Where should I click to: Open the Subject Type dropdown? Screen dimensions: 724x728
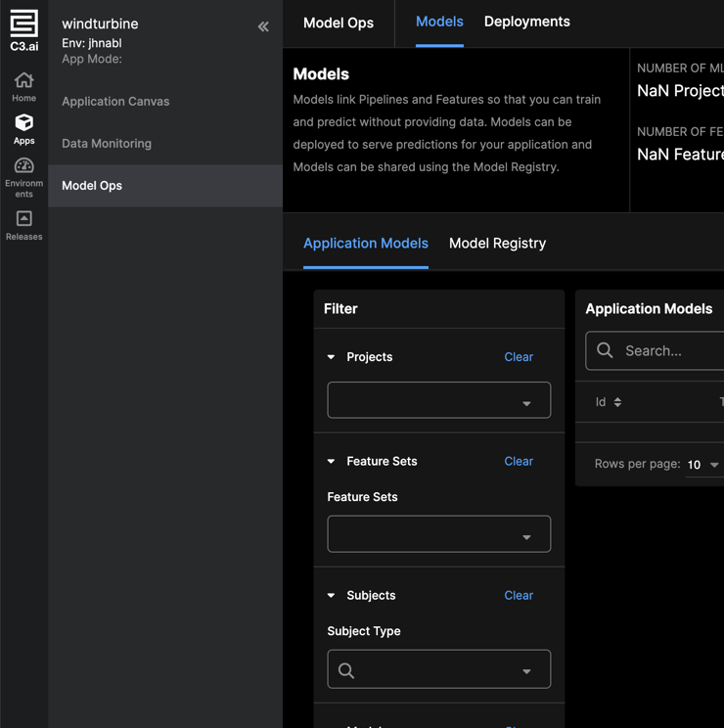coord(438,670)
